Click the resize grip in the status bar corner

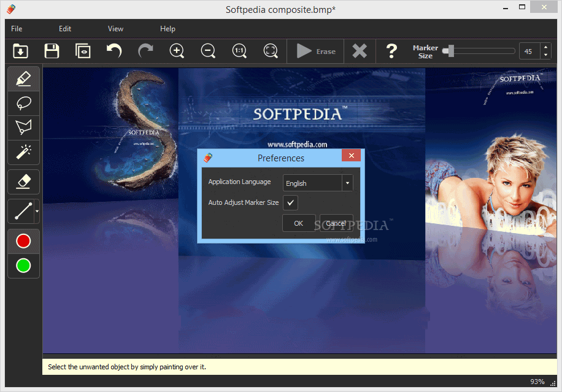553,383
